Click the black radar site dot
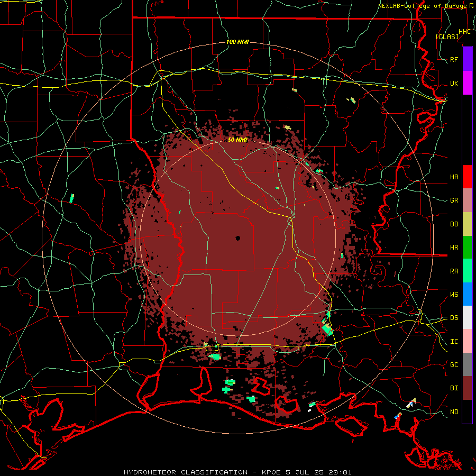The image size is (476, 476). click(237, 239)
